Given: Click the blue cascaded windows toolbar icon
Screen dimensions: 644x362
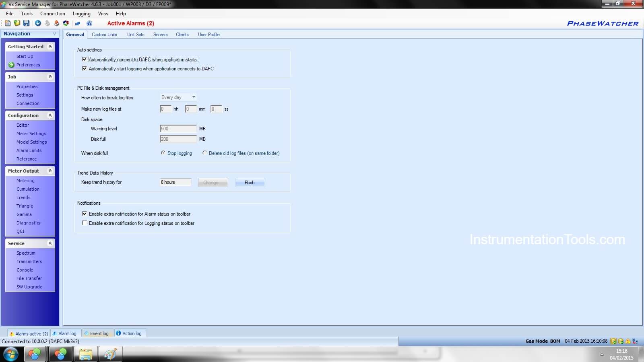Looking at the screenshot, I should (78, 23).
